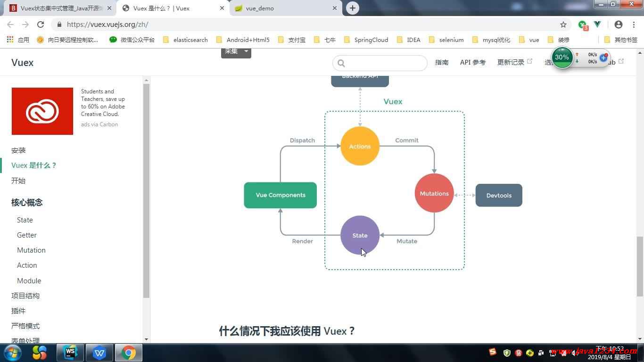Bookmark this page with the star icon
This screenshot has height=362, width=644.
click(563, 25)
